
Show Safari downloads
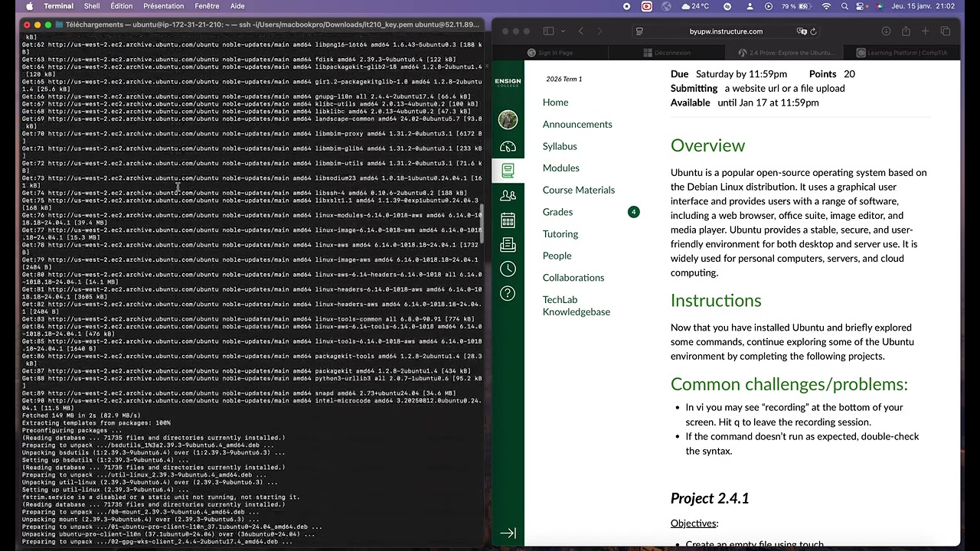[886, 31]
